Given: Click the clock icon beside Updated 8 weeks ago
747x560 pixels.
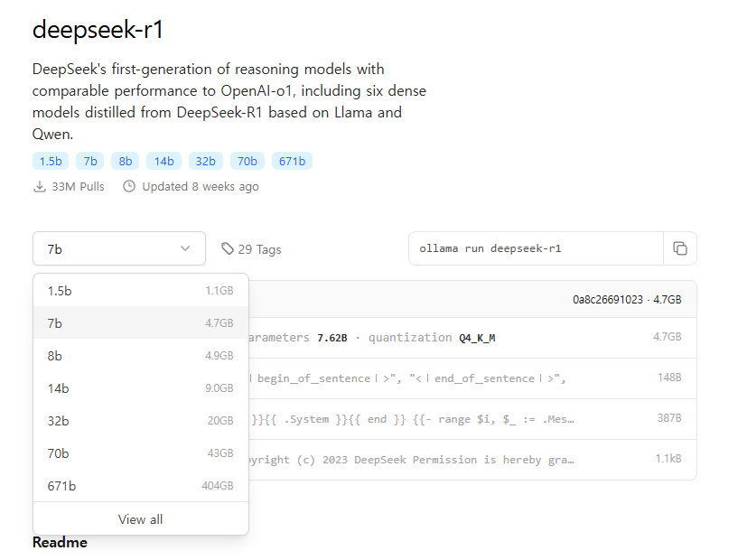Looking at the screenshot, I should coord(129,187).
